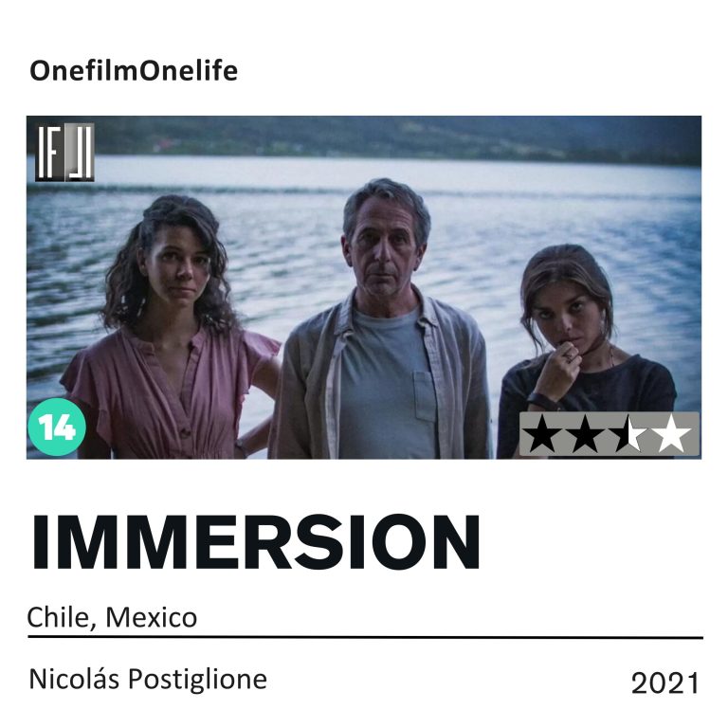Click the white fourth rating star

click(670, 434)
